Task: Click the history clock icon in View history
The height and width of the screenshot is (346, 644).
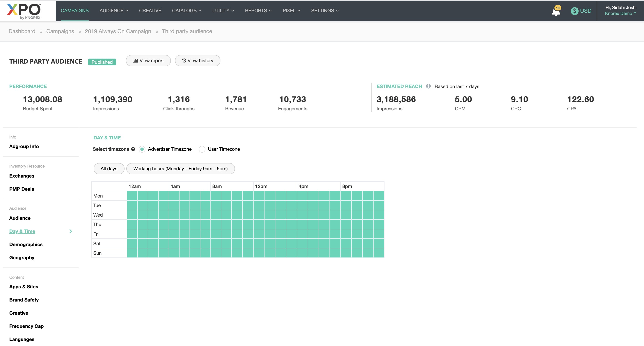Action: pos(184,60)
